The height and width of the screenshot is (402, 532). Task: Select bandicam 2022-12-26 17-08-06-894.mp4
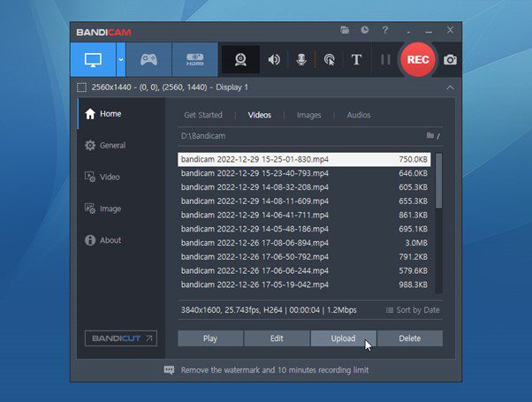(x=304, y=243)
